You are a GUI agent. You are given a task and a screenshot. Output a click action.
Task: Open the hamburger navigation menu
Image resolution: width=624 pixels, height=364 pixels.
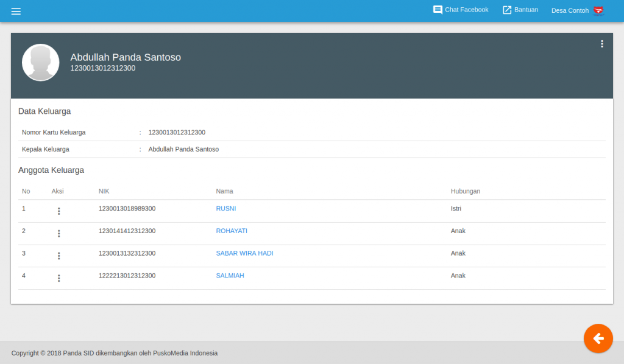pyautogui.click(x=16, y=11)
